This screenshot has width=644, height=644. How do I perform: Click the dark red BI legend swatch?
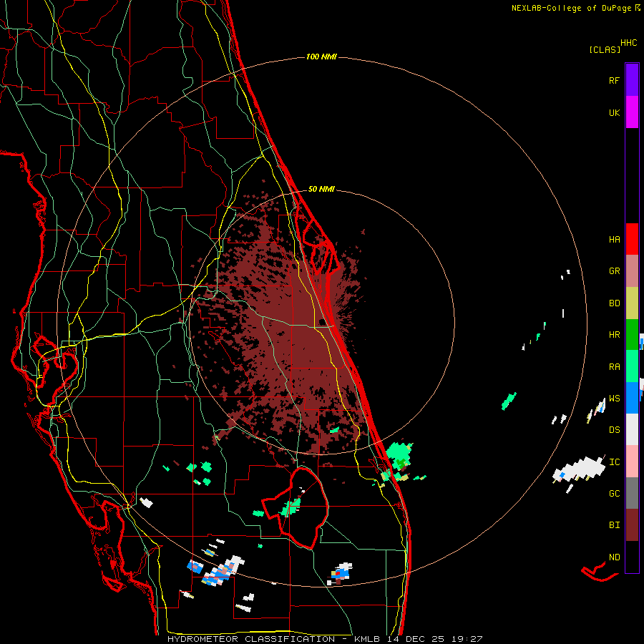coord(632,525)
